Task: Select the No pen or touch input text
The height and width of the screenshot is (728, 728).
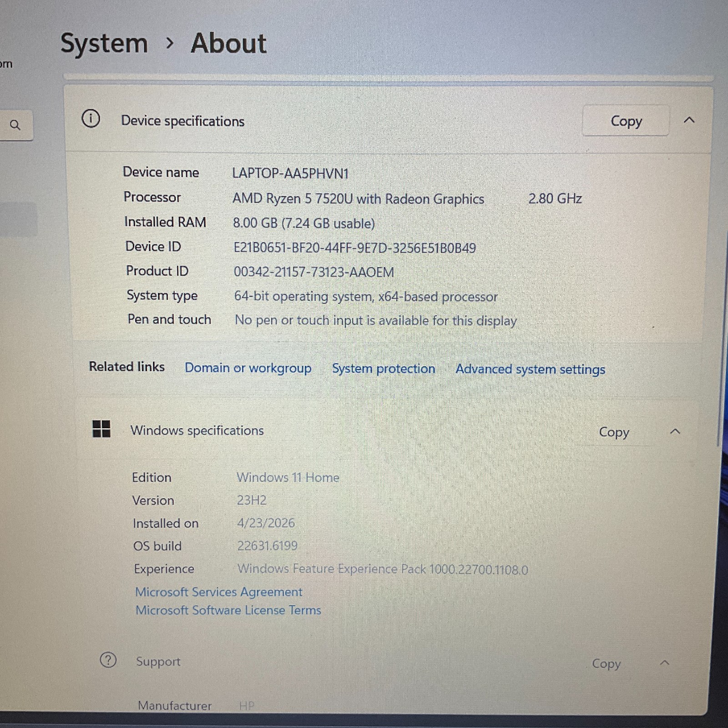Action: tap(376, 320)
